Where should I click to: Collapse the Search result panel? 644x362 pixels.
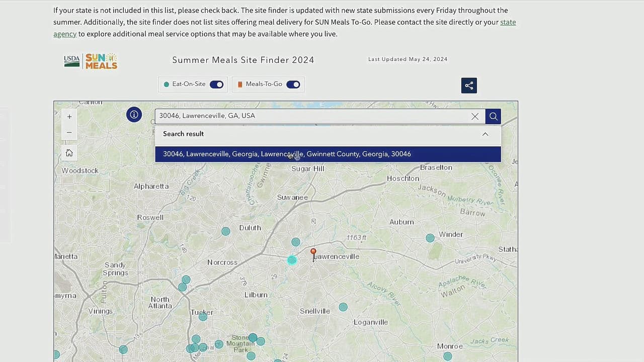485,134
